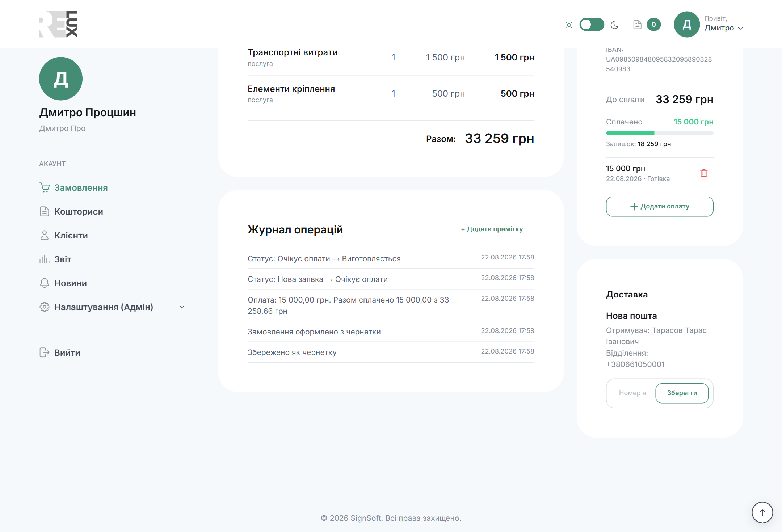Click the Зберегти button

tap(682, 393)
